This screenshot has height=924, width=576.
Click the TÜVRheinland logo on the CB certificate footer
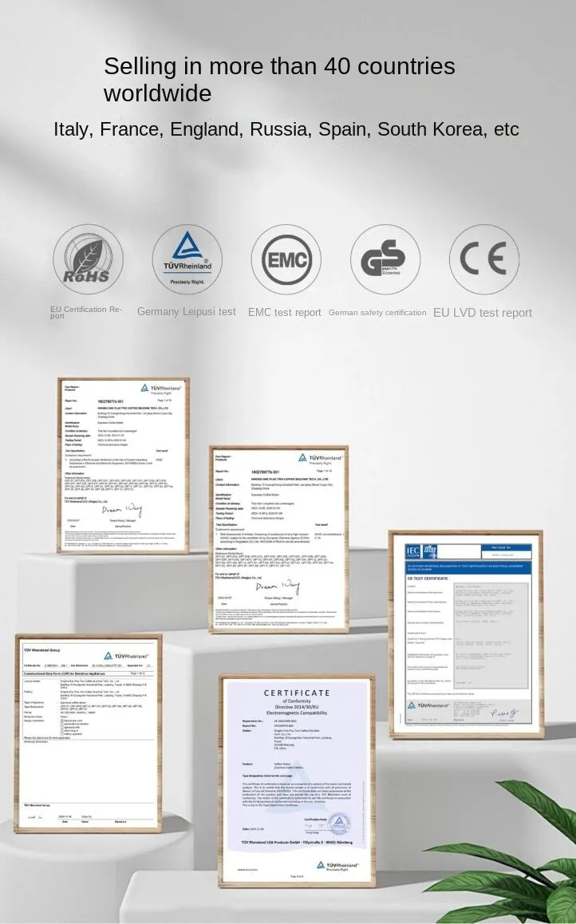click(428, 705)
